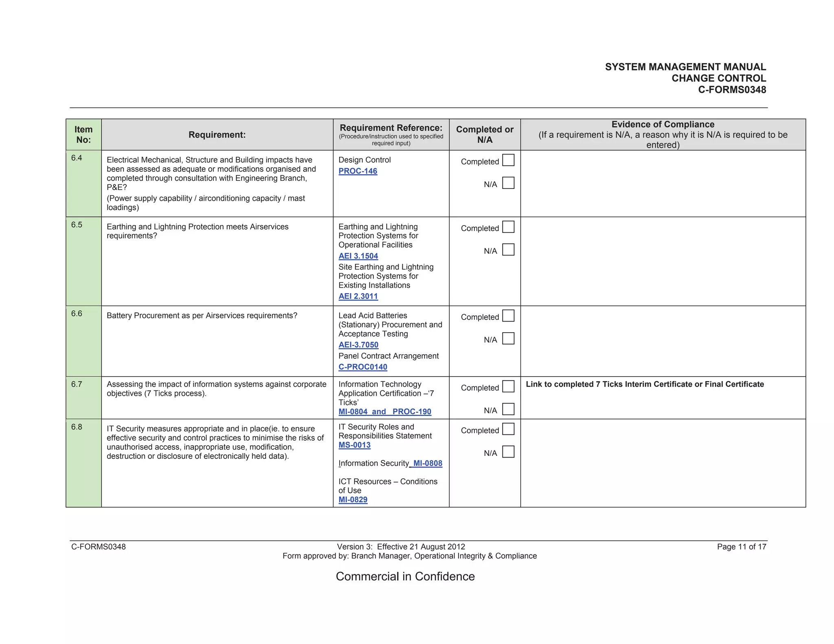Click the MI-0829 Conditions of Use link
The height and width of the screenshot is (644, 834).
353,499
